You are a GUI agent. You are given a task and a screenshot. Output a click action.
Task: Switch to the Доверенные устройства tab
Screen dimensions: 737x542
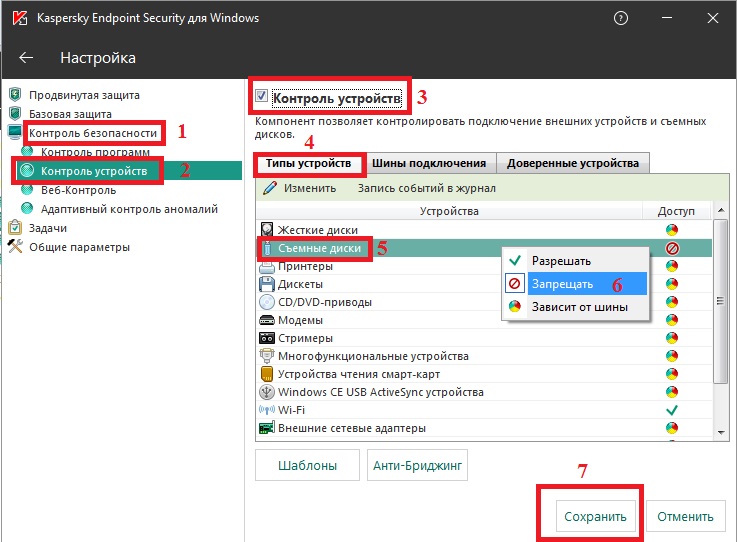point(572,163)
